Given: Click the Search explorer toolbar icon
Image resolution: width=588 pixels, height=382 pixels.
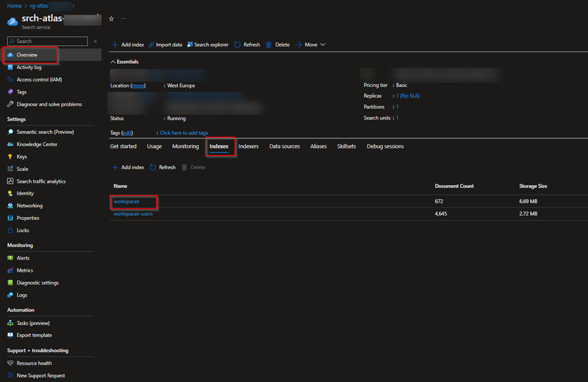Looking at the screenshot, I should click(x=190, y=45).
